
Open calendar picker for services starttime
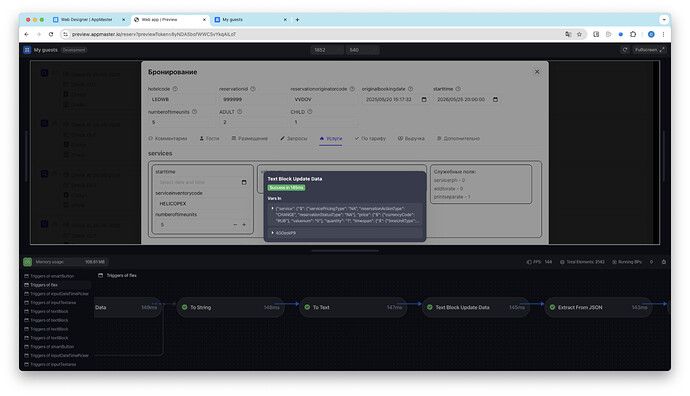(x=244, y=182)
